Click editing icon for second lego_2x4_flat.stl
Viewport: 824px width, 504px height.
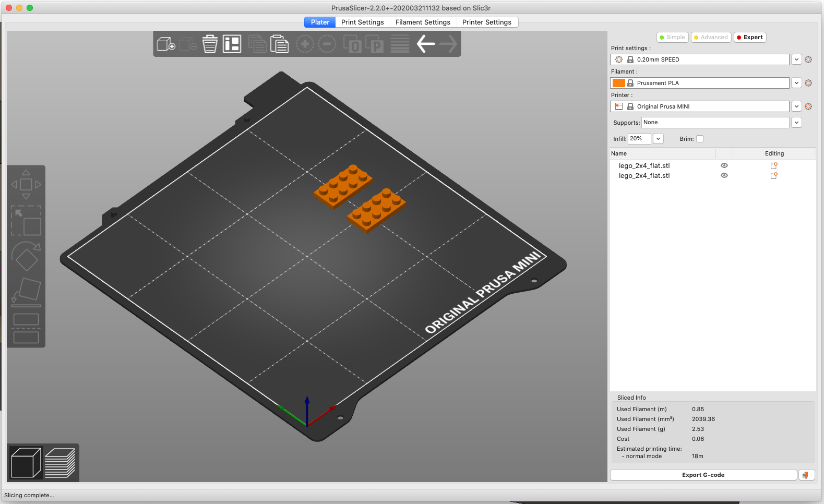pyautogui.click(x=774, y=175)
